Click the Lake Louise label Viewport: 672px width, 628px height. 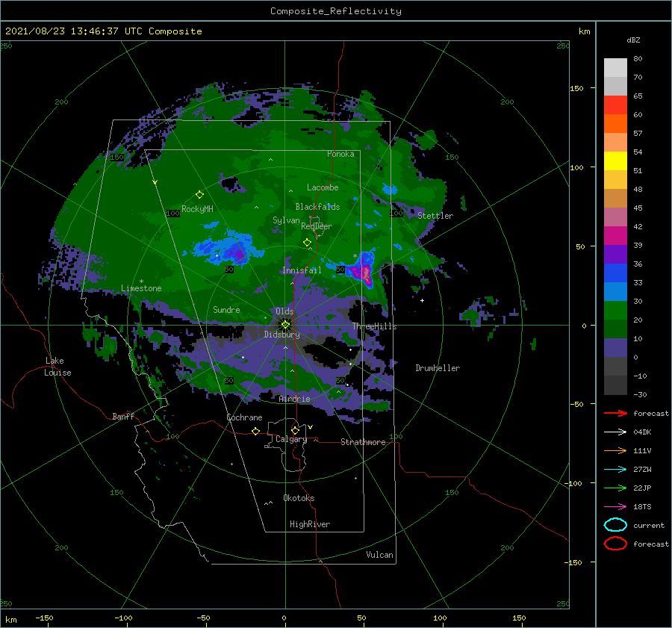(x=57, y=367)
